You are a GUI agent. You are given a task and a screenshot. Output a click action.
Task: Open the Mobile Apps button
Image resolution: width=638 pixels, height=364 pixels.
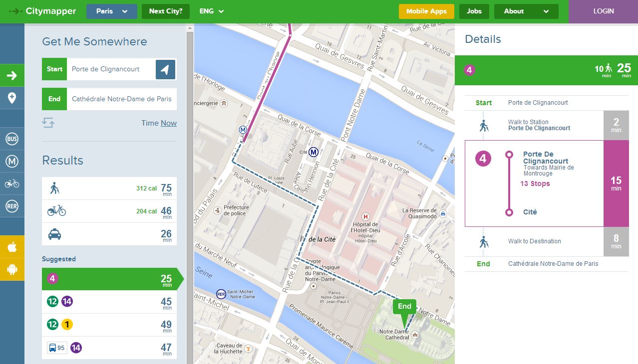pyautogui.click(x=426, y=11)
